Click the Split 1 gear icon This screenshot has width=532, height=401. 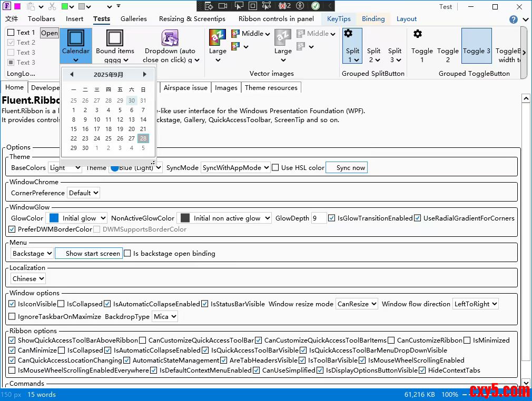point(348,34)
